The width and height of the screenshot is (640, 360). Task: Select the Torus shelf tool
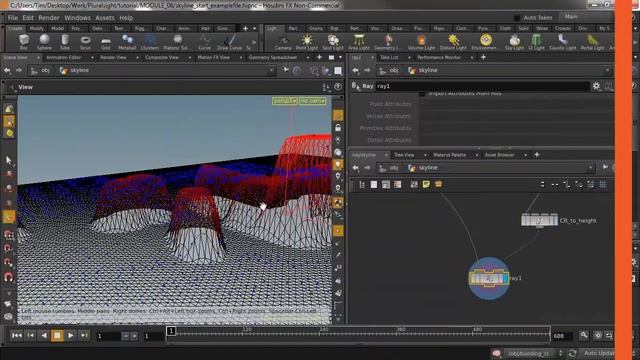pos(85,42)
